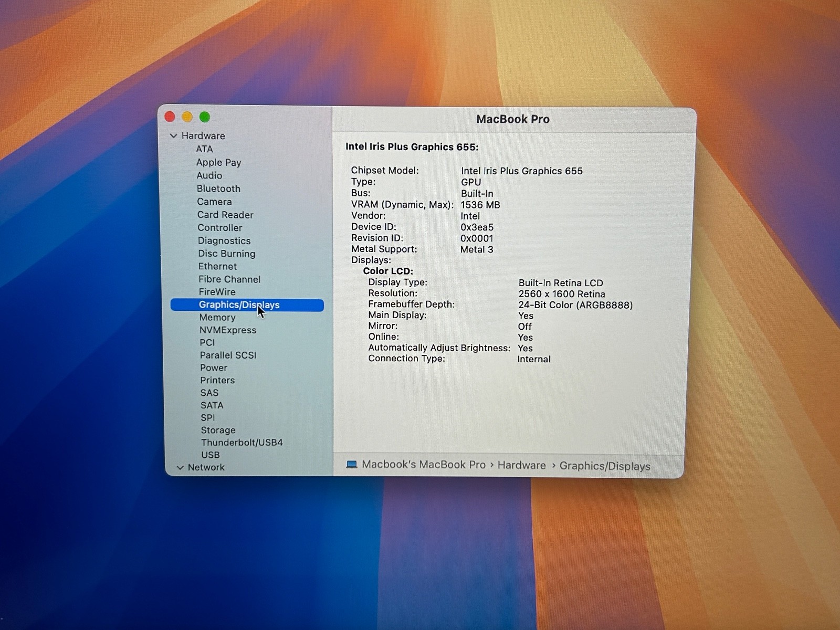The width and height of the screenshot is (840, 630).
Task: Select SATA in the sidebar
Action: [212, 405]
